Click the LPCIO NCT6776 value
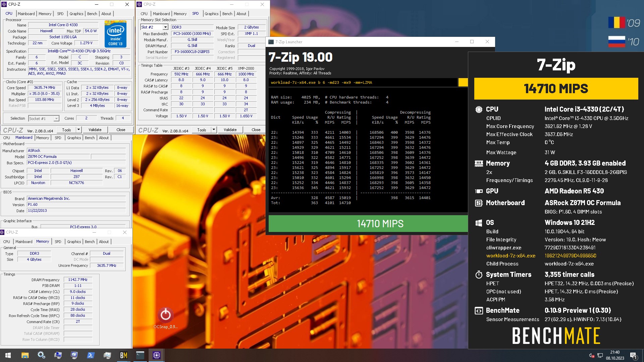 [x=76, y=183]
